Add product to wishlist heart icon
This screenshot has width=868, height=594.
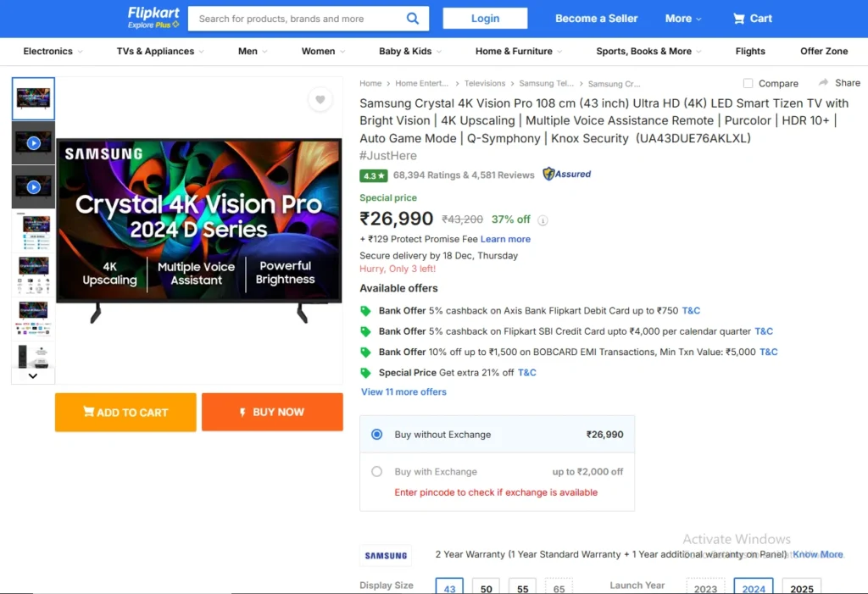click(320, 100)
